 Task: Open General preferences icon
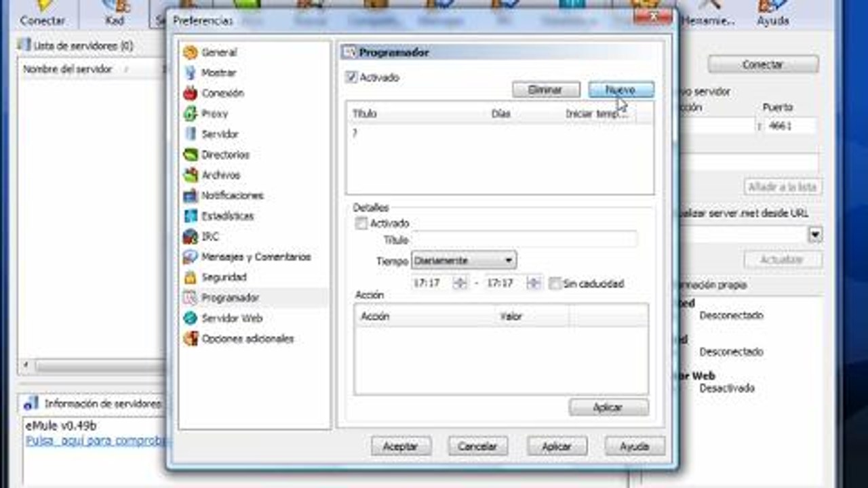tap(191, 52)
